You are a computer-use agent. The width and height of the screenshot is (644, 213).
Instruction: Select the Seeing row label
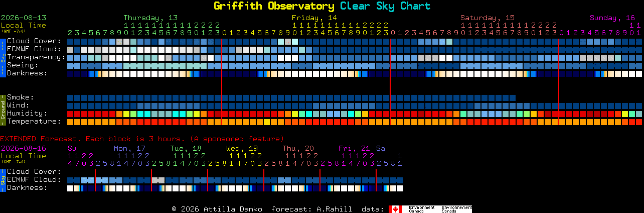pyautogui.click(x=23, y=65)
